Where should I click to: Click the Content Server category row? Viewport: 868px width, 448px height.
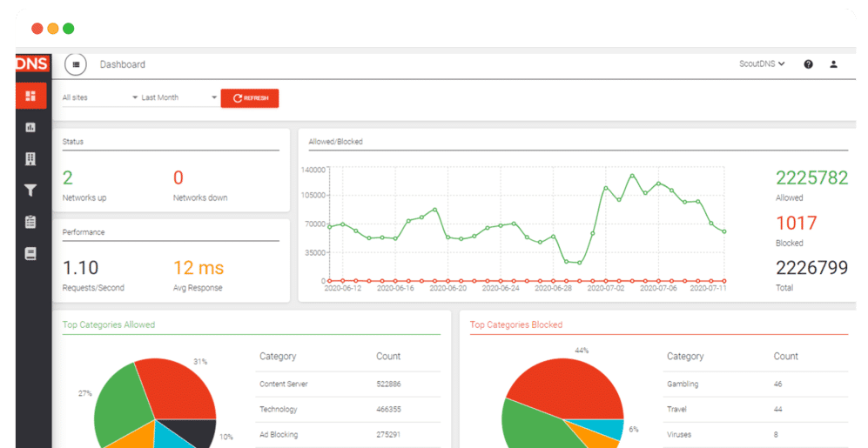pyautogui.click(x=350, y=384)
